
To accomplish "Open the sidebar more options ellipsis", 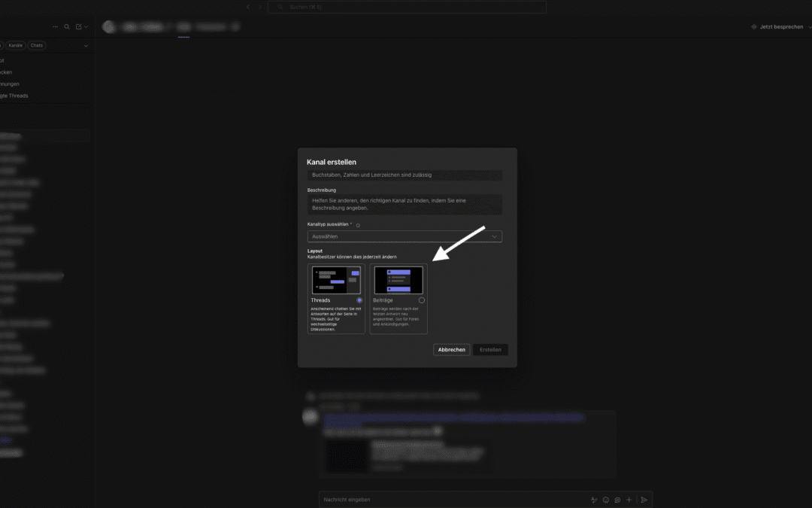I will coord(56,26).
